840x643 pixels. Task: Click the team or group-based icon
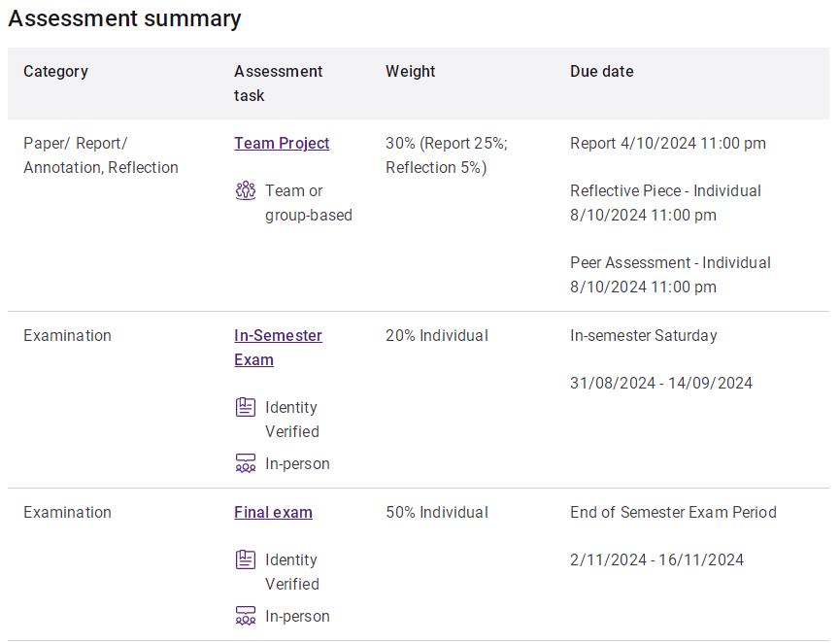(x=246, y=190)
